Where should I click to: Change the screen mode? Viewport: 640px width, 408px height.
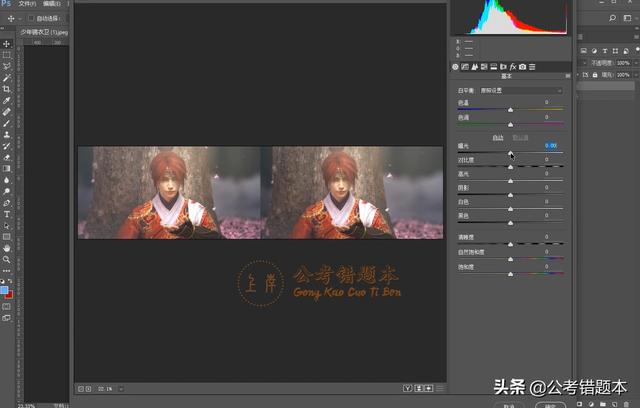(x=7, y=318)
